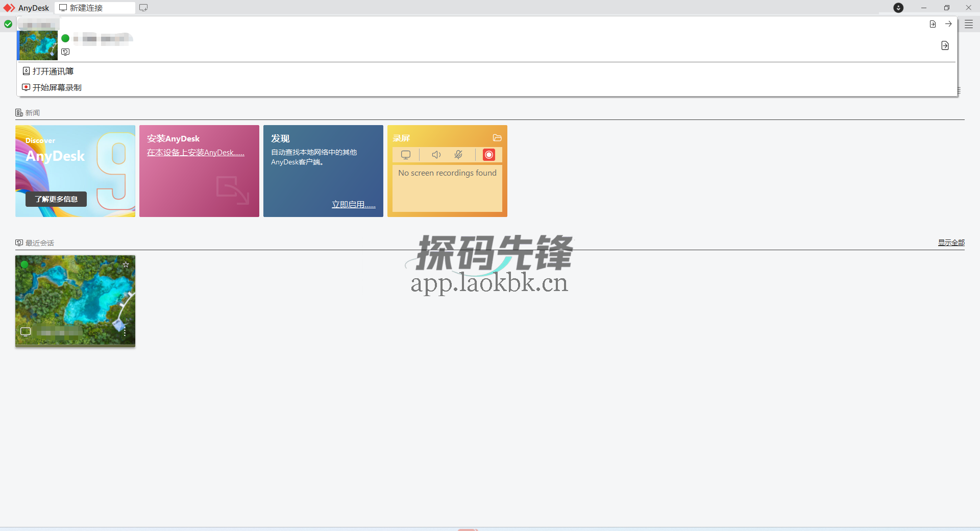Start recording with the red record button
Screen dimensions: 980x531
pos(489,155)
